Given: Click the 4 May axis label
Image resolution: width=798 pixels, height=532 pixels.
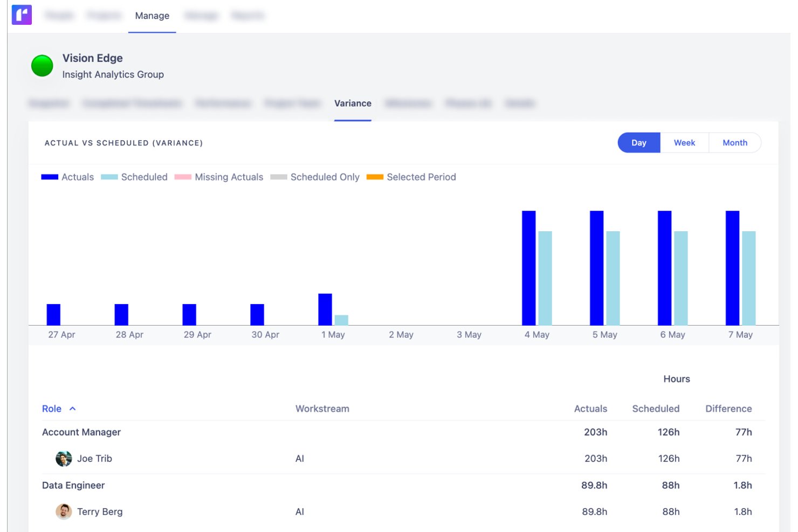Looking at the screenshot, I should pos(537,335).
